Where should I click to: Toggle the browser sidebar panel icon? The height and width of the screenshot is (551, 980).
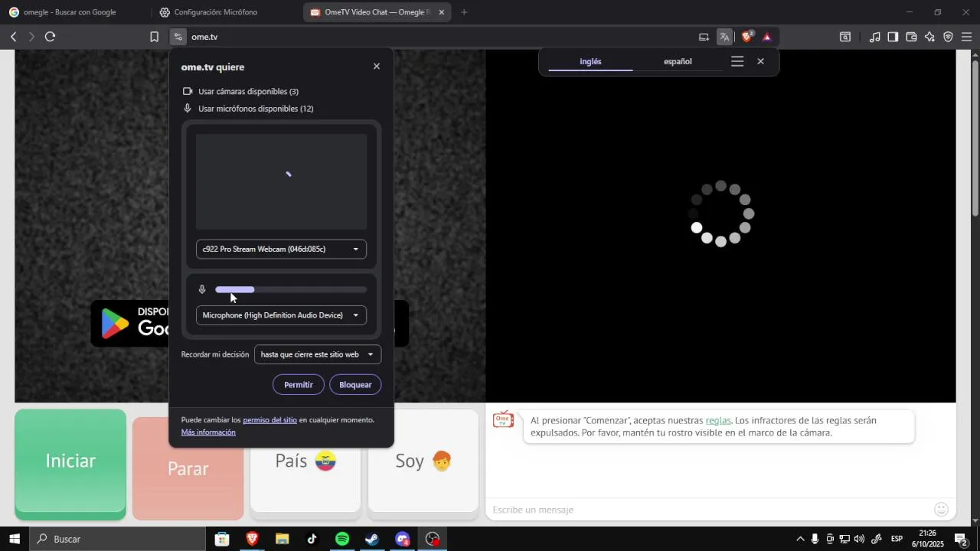tap(893, 37)
